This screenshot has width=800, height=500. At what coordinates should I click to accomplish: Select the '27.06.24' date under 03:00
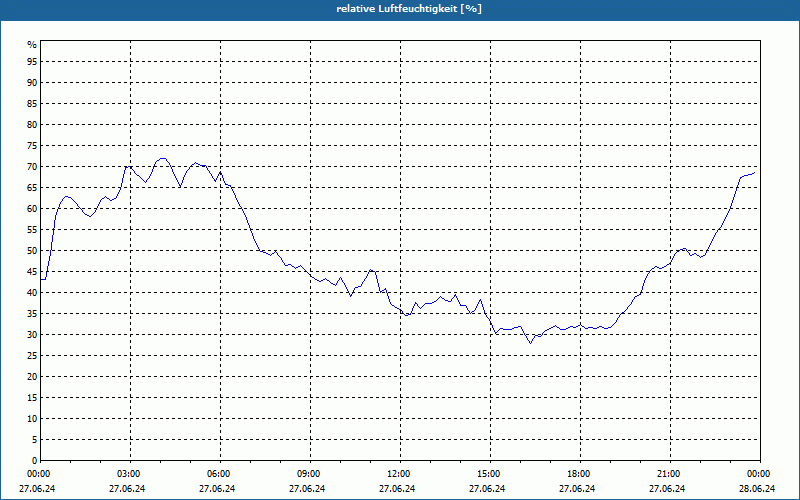[x=127, y=489]
